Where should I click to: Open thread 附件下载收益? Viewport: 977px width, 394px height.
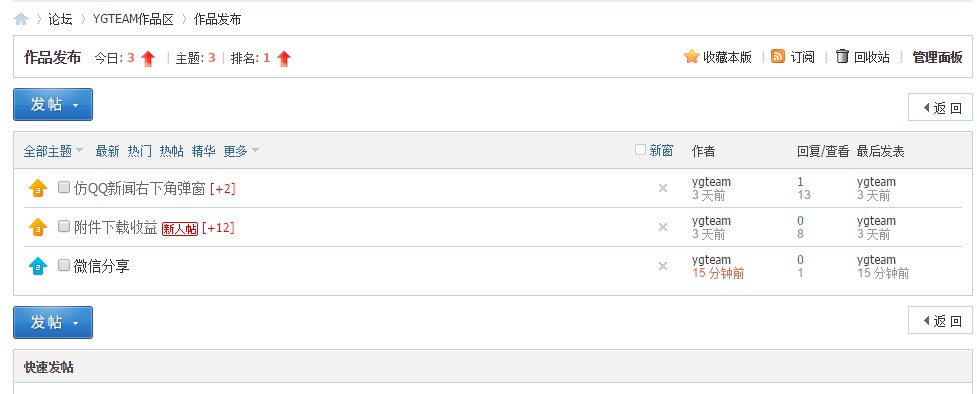(115, 228)
